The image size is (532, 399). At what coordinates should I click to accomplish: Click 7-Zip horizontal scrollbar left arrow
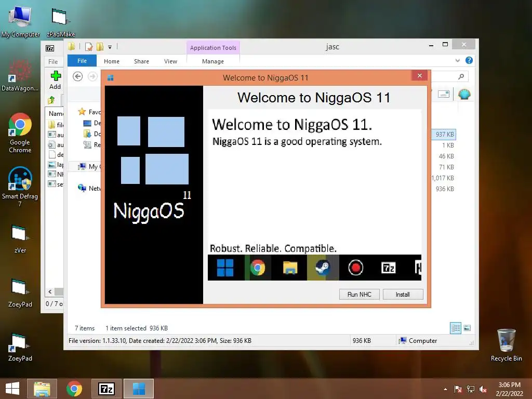pyautogui.click(x=50, y=291)
